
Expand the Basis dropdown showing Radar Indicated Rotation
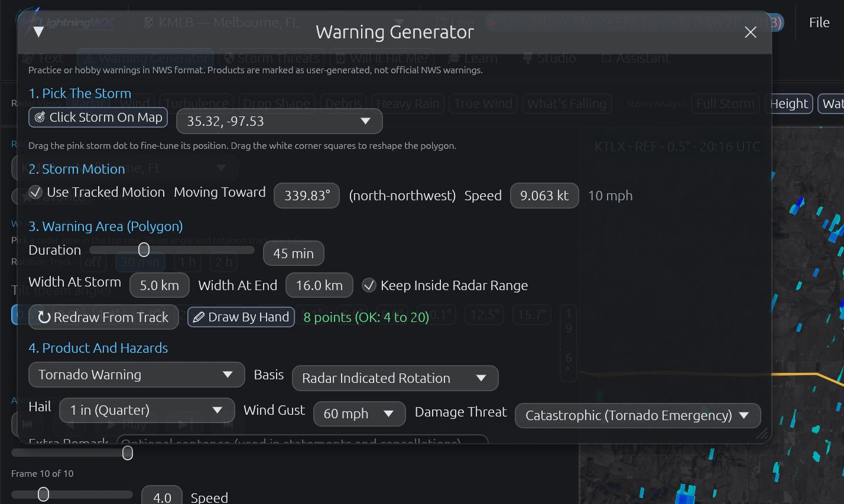pyautogui.click(x=395, y=378)
